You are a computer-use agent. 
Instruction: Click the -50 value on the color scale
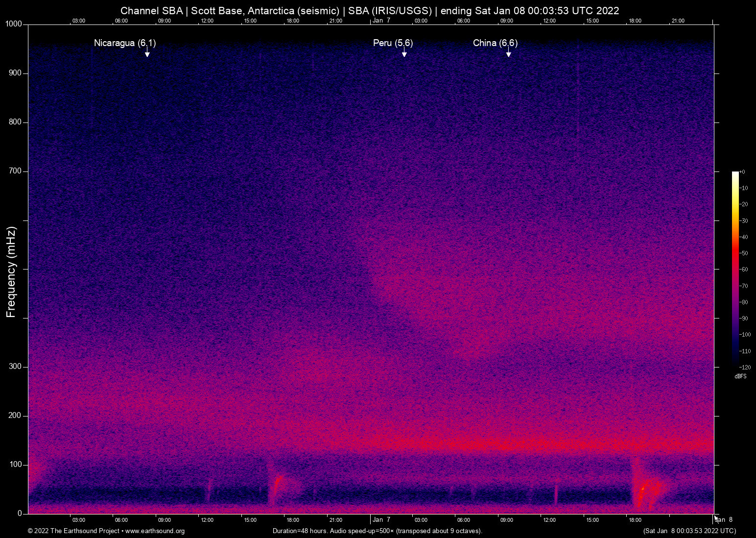744,253
